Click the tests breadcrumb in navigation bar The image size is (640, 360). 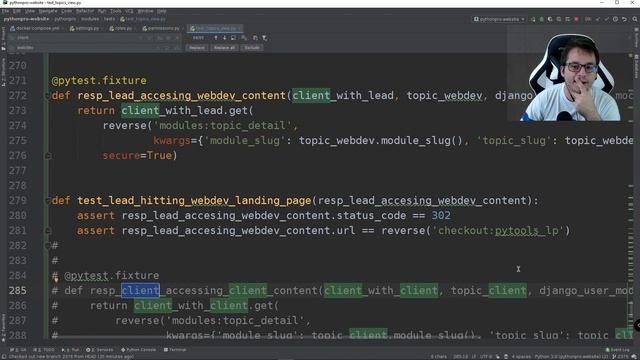(109, 19)
